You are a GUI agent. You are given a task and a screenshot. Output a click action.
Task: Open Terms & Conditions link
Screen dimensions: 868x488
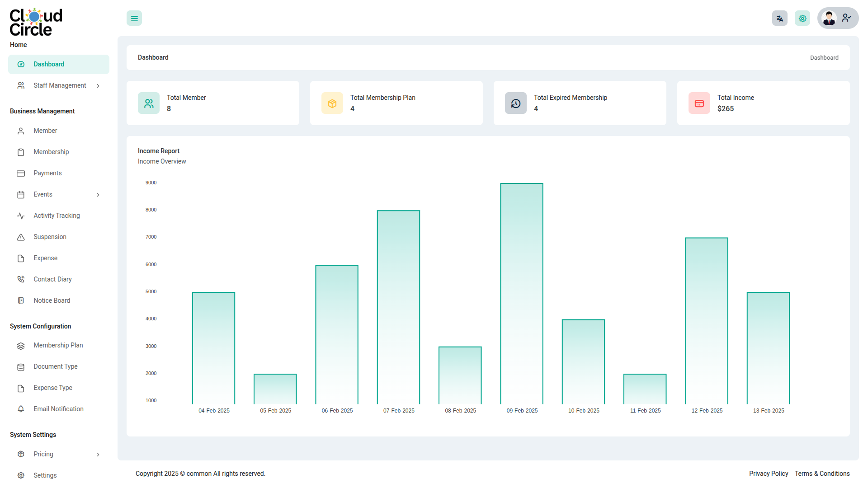[x=822, y=474]
